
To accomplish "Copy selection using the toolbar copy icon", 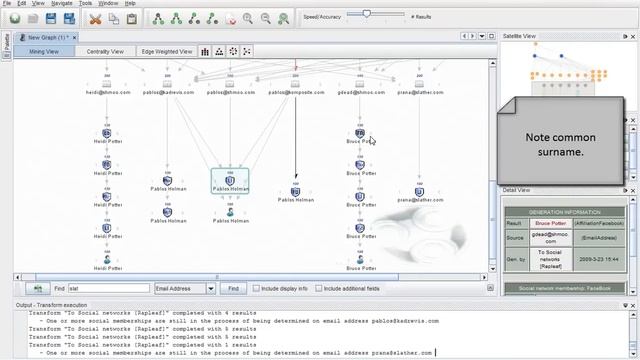I will pyautogui.click(x=114, y=19).
